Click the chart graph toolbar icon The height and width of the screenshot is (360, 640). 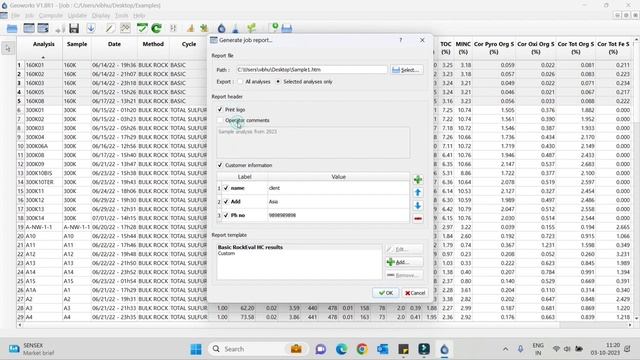coord(125,28)
